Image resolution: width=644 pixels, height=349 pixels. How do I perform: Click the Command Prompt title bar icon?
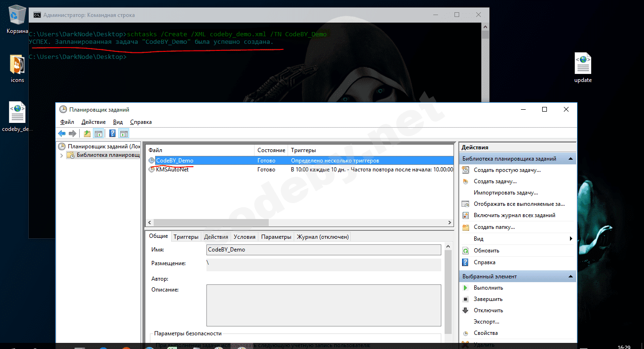pos(37,15)
